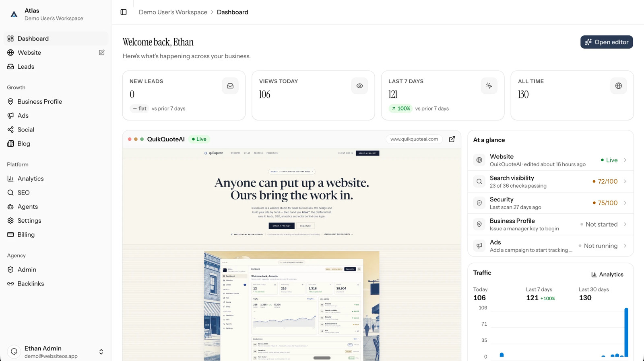The image size is (644, 361).
Task: Click the www.quikquoteai.com URL pill
Action: [414, 139]
